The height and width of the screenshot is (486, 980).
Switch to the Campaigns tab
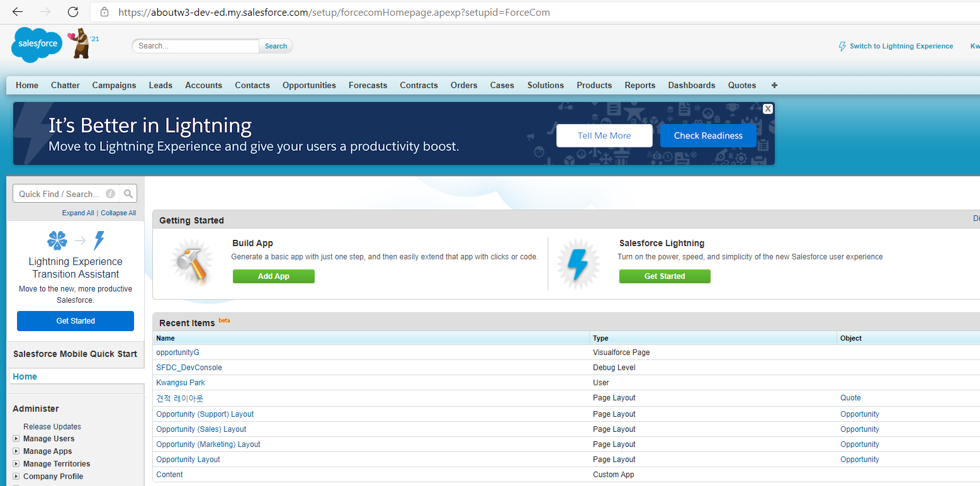coord(114,85)
